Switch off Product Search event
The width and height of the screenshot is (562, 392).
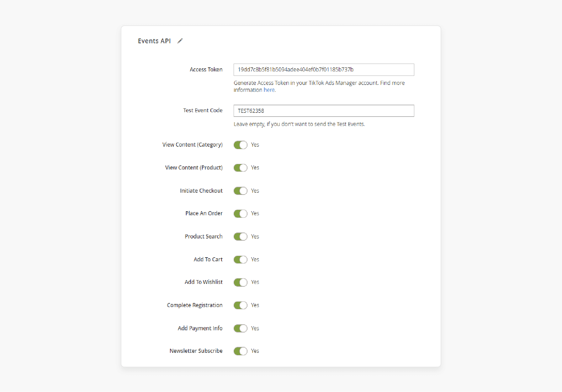(241, 237)
